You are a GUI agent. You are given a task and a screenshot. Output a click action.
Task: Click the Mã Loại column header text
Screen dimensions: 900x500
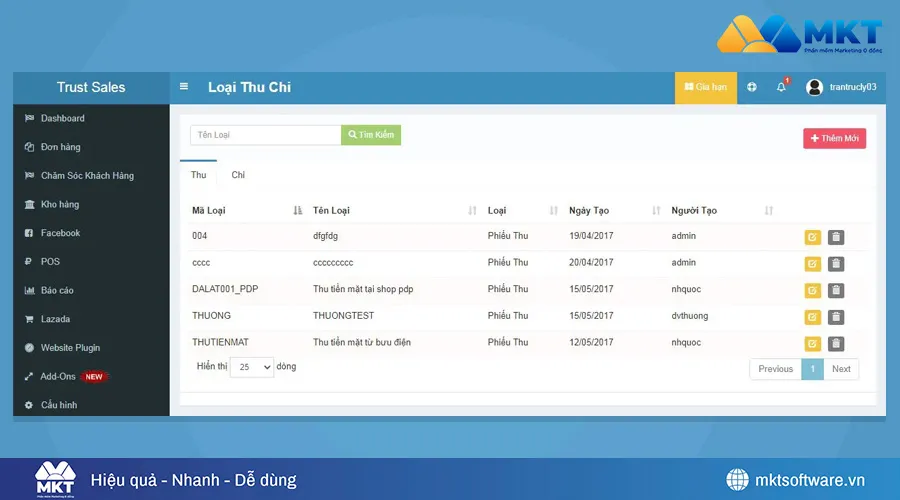click(x=208, y=211)
